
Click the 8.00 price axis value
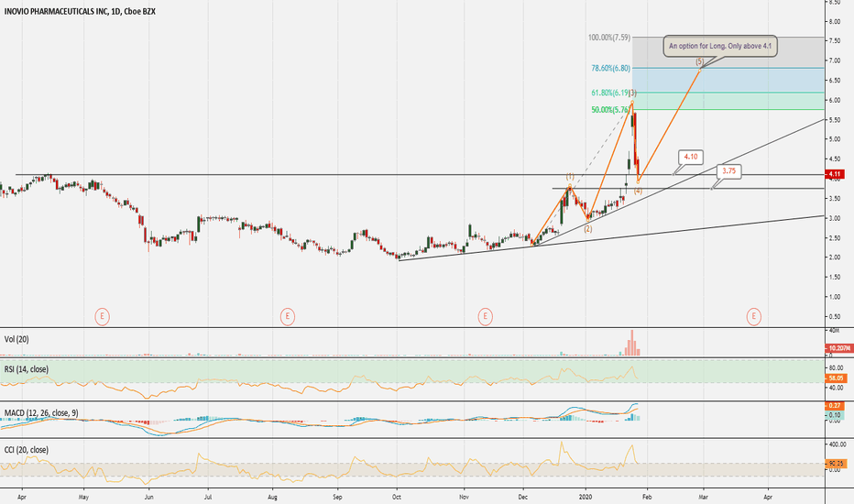click(x=834, y=22)
